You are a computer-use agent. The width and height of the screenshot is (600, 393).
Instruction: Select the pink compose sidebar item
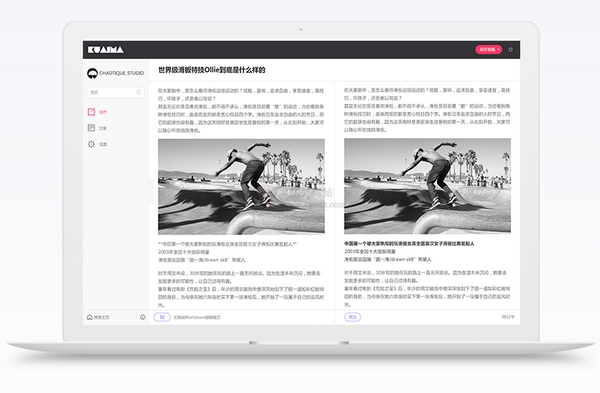tap(97, 112)
